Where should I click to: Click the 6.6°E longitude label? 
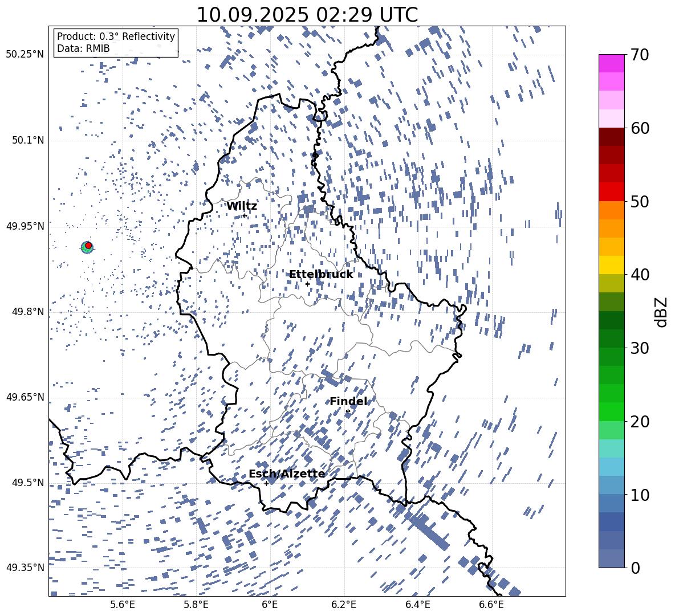click(491, 605)
